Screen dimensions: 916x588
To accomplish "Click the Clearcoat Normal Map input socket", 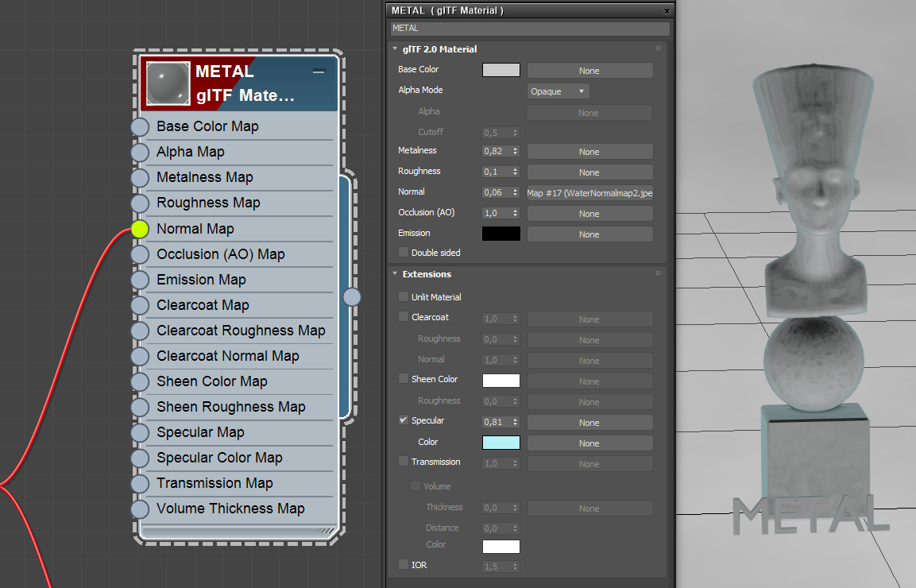I will [140, 356].
